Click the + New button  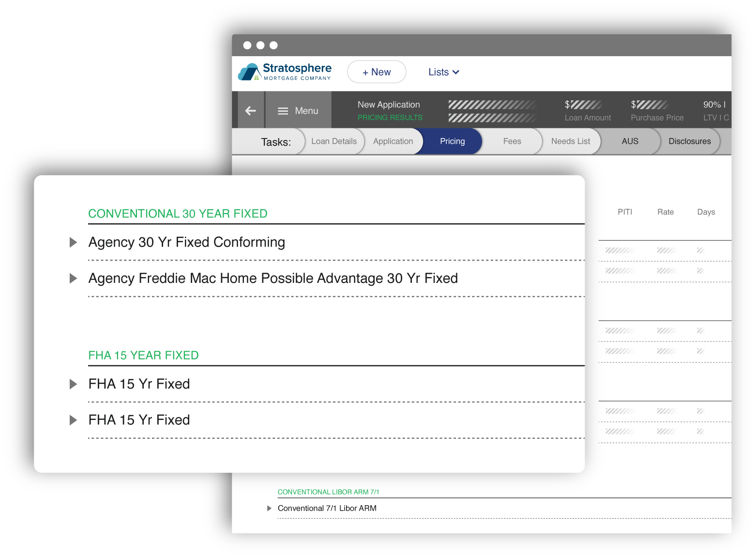click(377, 72)
